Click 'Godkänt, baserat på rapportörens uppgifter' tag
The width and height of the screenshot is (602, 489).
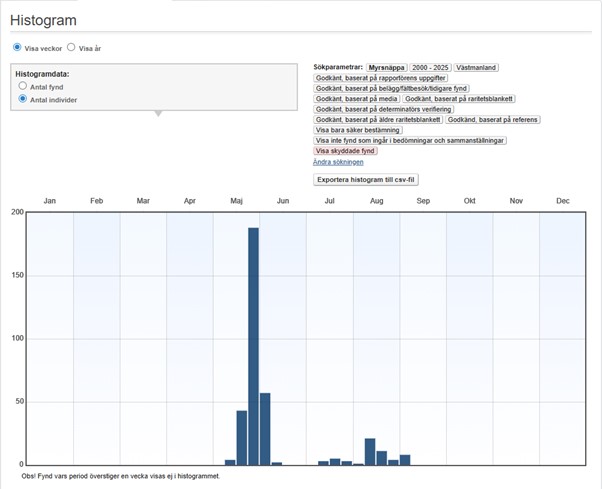[381, 78]
